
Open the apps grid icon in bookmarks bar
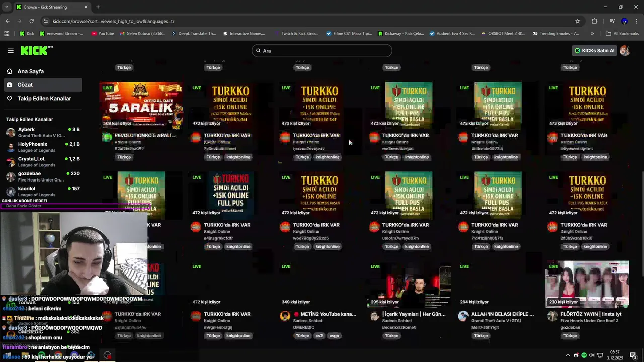point(7,34)
